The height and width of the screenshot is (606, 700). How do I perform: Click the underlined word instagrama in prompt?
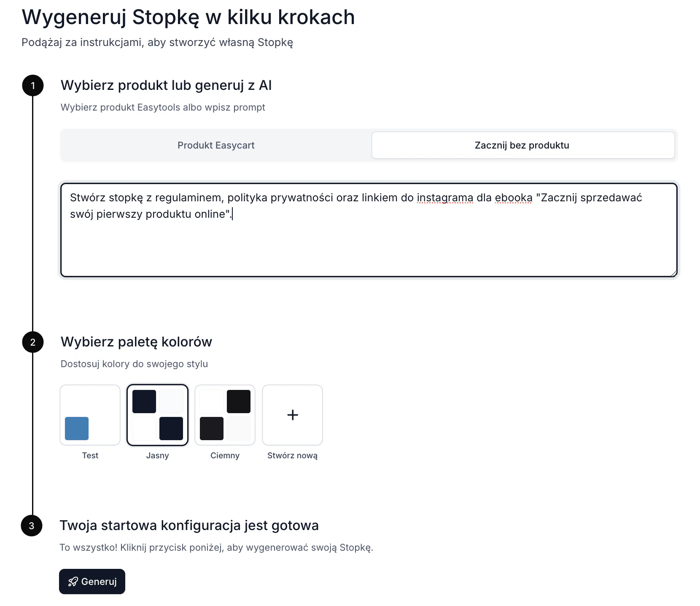coord(445,198)
